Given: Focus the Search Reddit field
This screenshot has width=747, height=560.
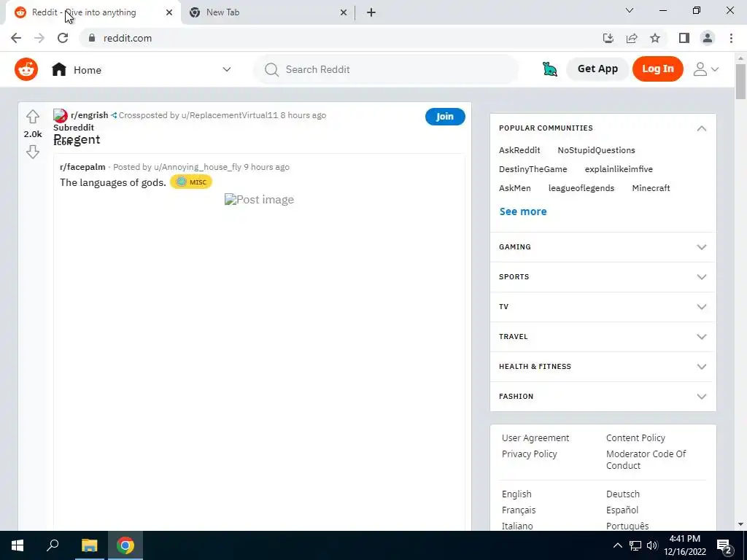Looking at the screenshot, I should [x=386, y=69].
